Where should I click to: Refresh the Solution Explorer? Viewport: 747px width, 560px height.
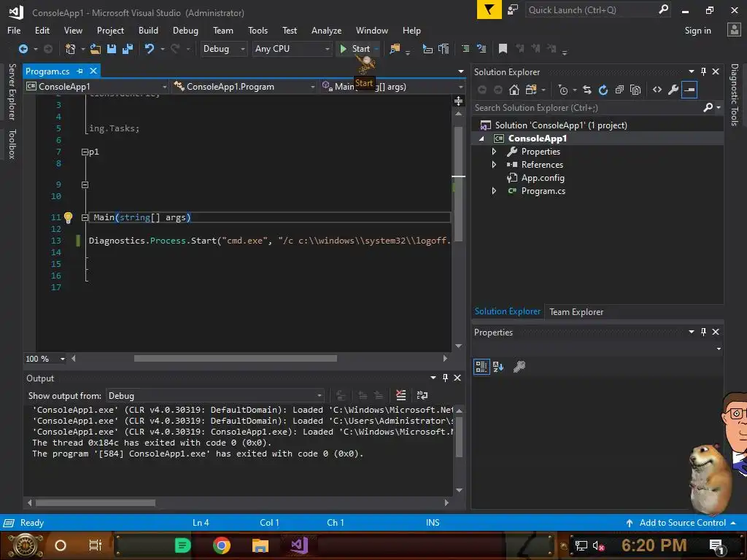click(x=603, y=90)
